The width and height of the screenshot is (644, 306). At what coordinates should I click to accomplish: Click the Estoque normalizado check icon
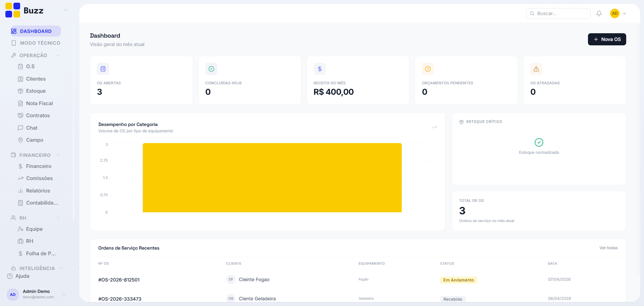click(x=539, y=142)
